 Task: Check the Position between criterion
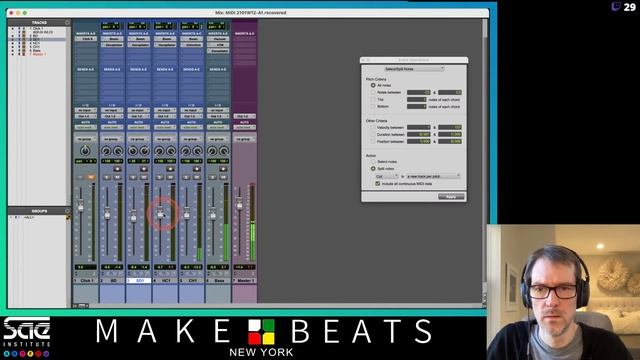click(x=373, y=141)
